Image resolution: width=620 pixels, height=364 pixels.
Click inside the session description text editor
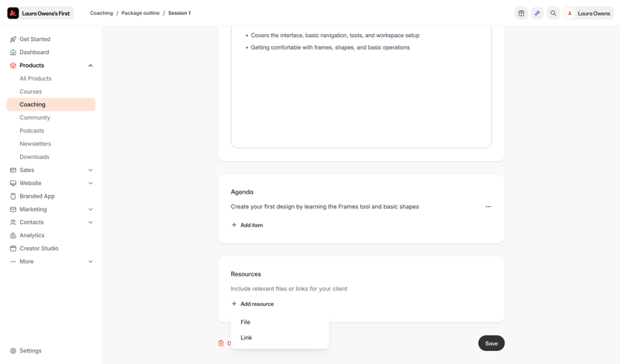[x=361, y=87]
